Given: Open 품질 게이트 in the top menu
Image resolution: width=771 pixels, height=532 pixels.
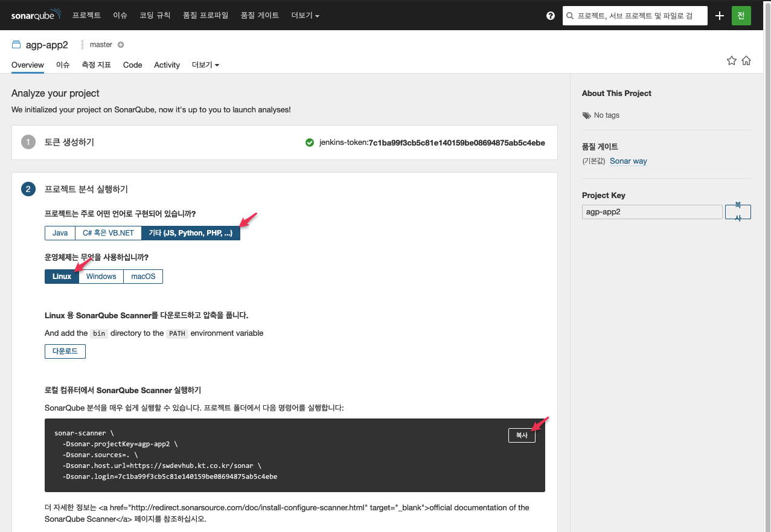Looking at the screenshot, I should click(260, 15).
